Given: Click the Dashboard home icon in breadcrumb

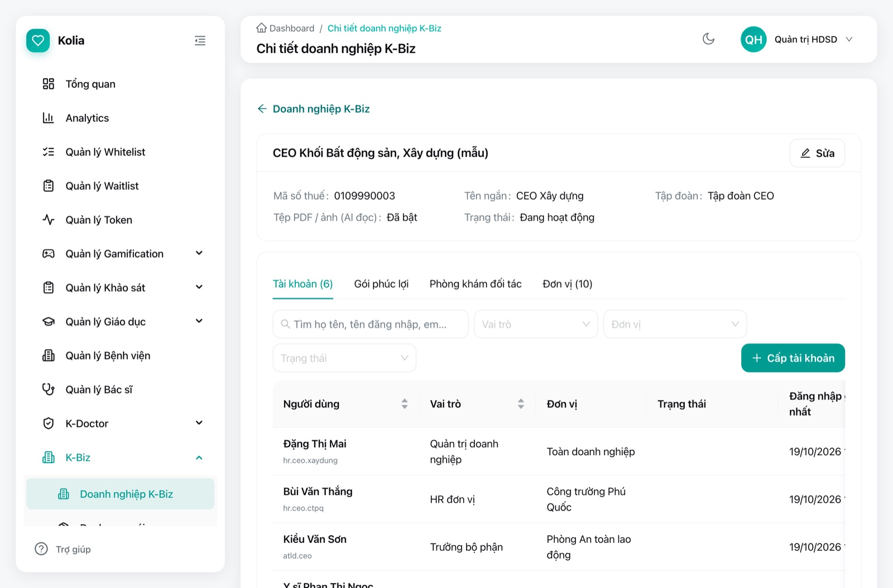Looking at the screenshot, I should (x=261, y=28).
